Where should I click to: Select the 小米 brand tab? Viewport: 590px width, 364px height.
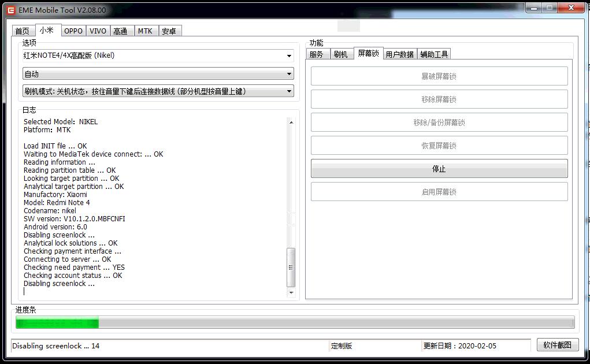point(48,30)
